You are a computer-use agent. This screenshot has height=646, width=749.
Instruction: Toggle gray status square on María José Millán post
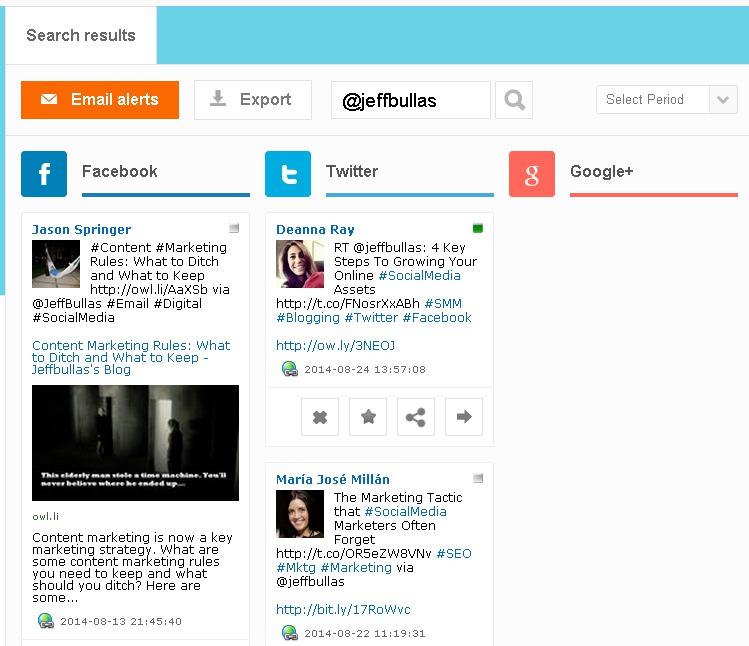478,478
